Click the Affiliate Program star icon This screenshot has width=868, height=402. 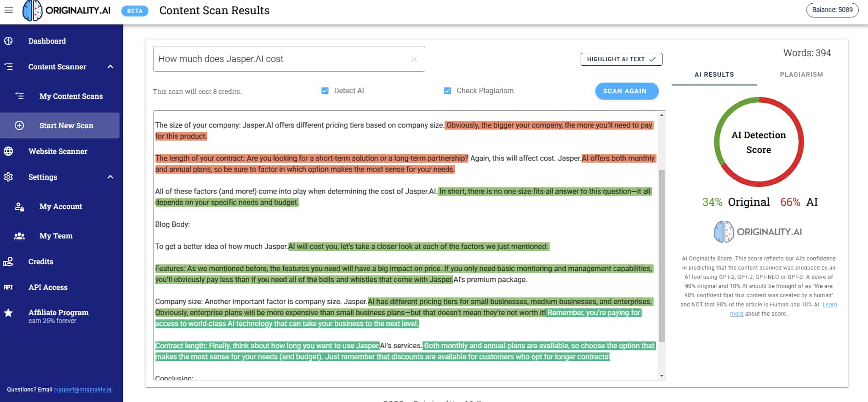(x=9, y=313)
